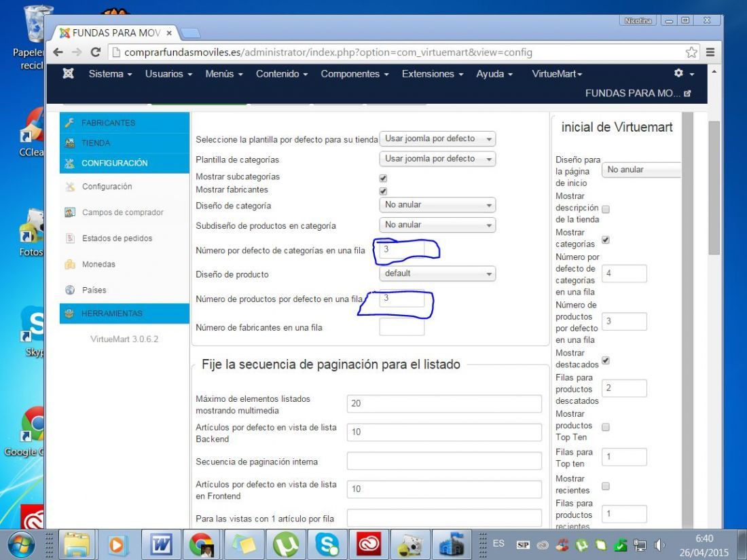Open the Ayuda menu
Viewport: 747px width, 560px height.
(x=494, y=74)
